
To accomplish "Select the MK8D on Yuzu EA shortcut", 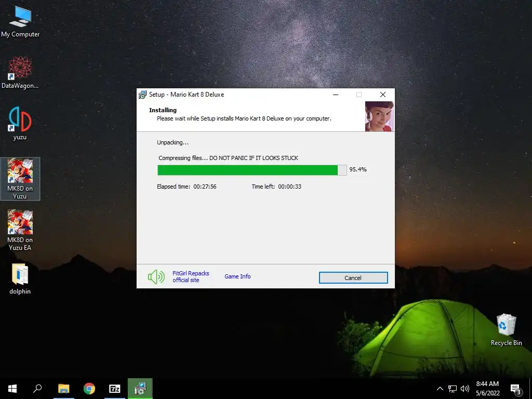I will 20,230.
